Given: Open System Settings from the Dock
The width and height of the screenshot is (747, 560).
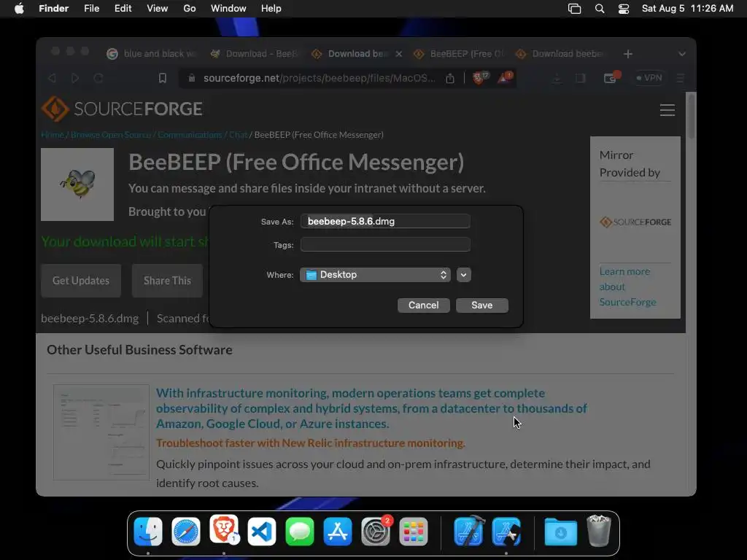Looking at the screenshot, I should coord(376,532).
